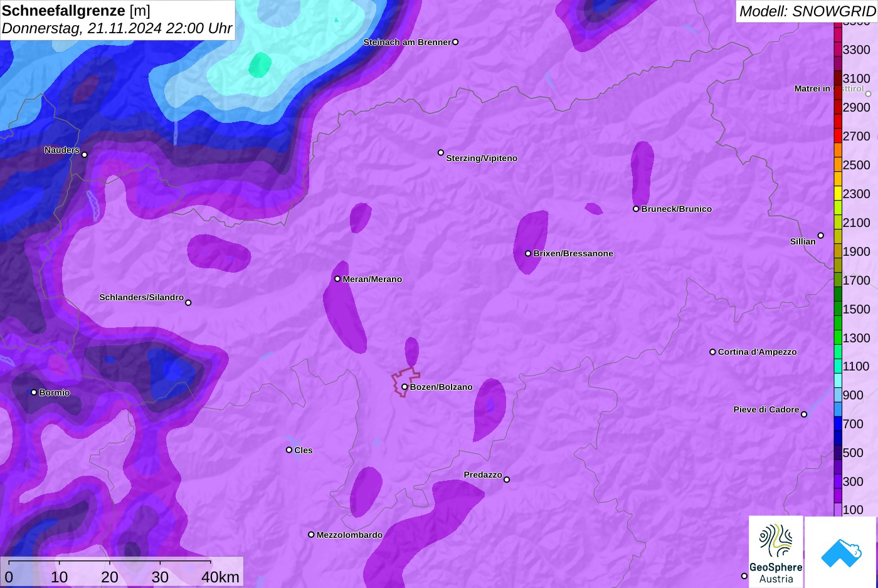The image size is (878, 588).
Task: Click the red legend color at 2700
Action: (x=838, y=135)
